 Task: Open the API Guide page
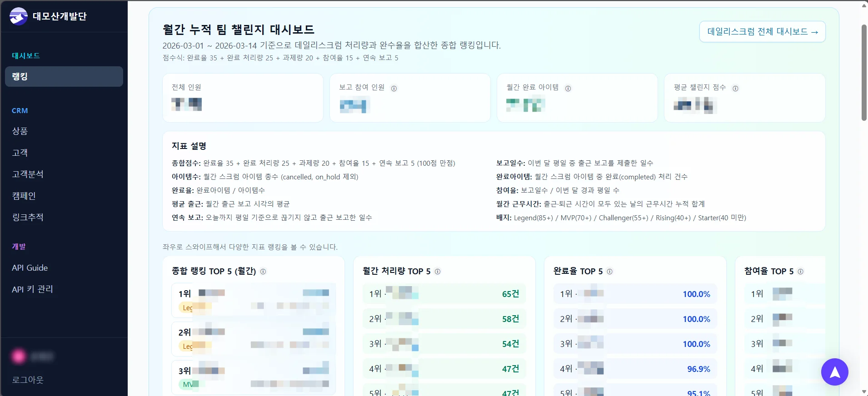point(30,268)
